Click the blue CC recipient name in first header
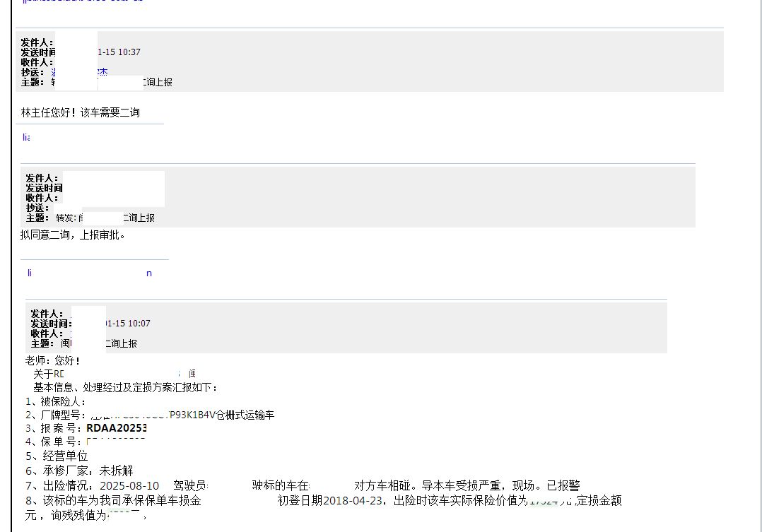The height and width of the screenshot is (532, 762). coord(102,72)
